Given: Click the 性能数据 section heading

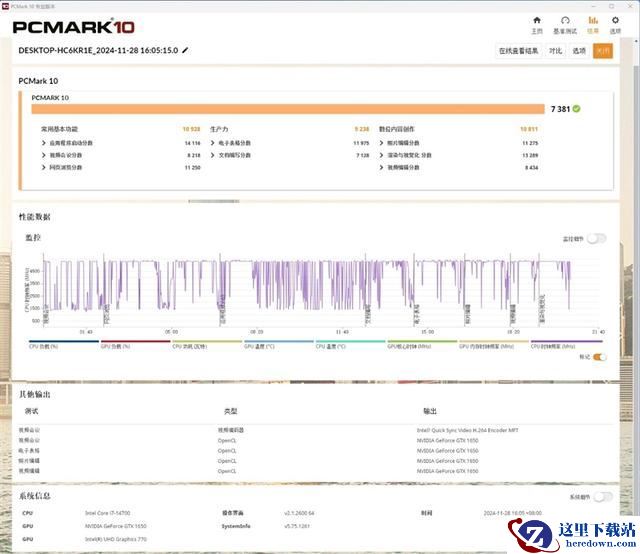Looking at the screenshot, I should coord(35,217).
